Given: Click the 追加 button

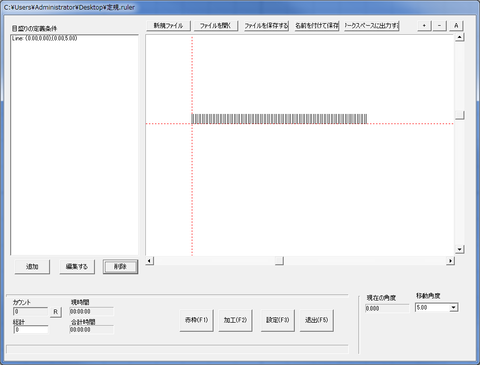Looking at the screenshot, I should pyautogui.click(x=32, y=267).
